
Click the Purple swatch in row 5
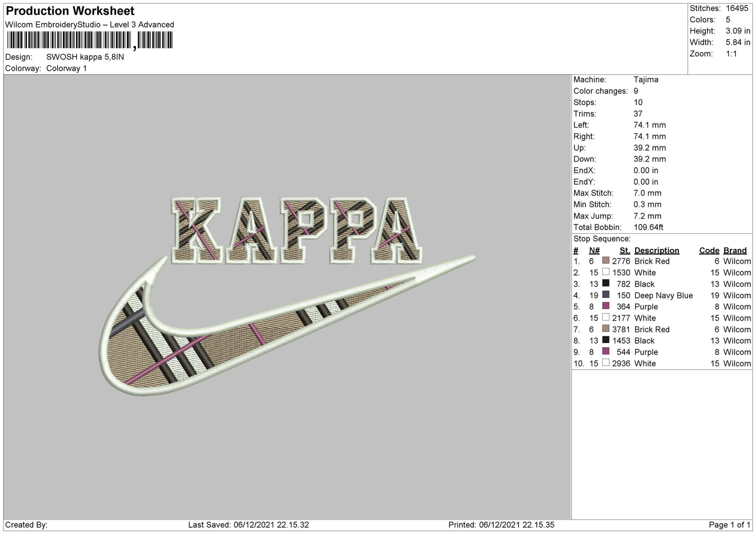click(606, 306)
